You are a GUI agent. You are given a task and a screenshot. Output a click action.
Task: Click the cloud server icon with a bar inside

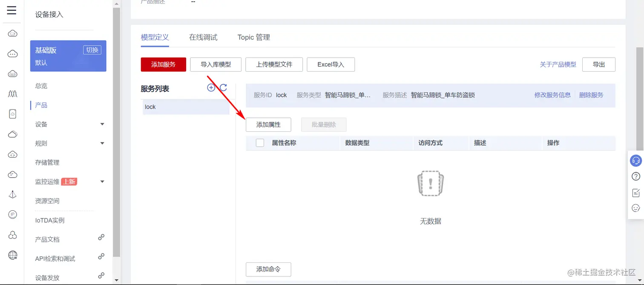point(13,74)
